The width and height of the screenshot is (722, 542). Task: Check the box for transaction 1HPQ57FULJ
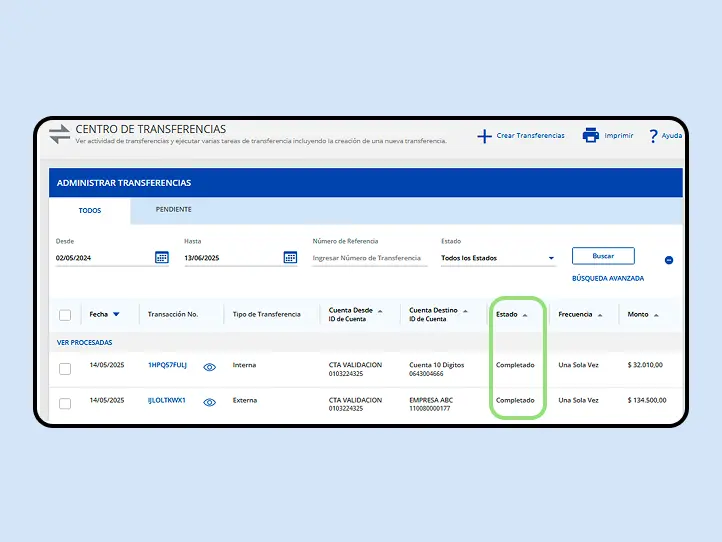coord(65,369)
